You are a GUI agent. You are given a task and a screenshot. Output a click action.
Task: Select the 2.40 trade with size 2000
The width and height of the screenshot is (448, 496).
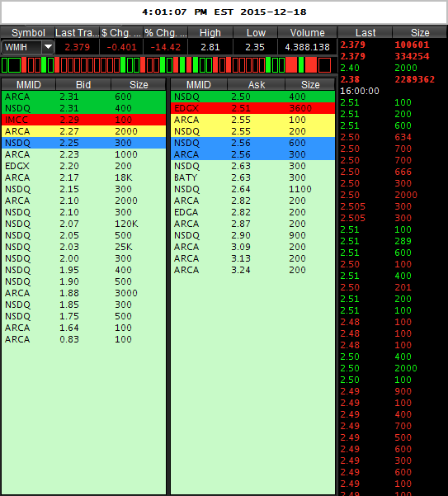(x=393, y=68)
